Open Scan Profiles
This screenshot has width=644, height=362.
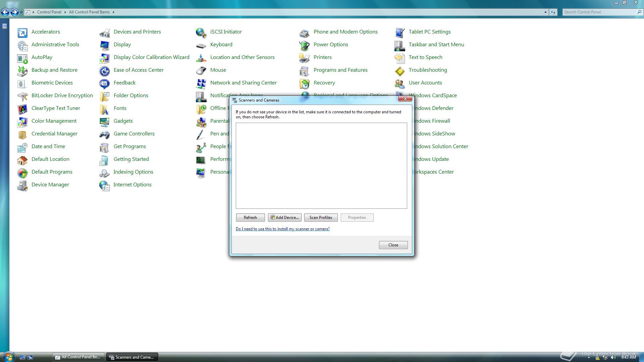pyautogui.click(x=321, y=218)
